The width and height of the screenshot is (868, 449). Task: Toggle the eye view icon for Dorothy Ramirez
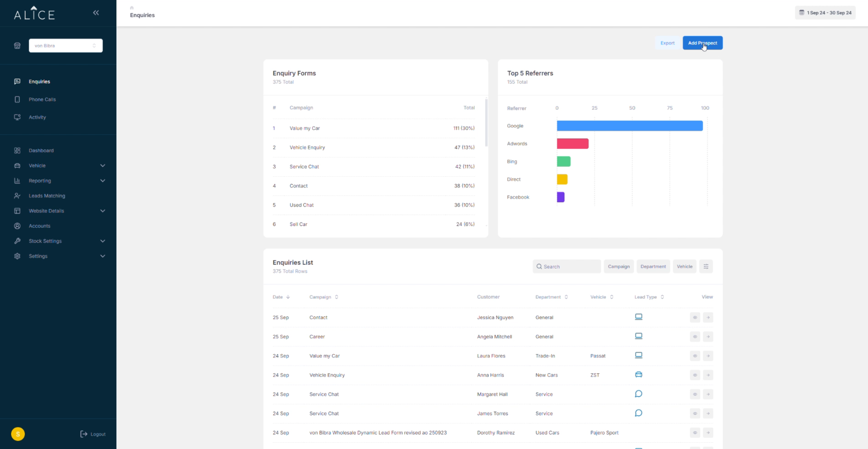tap(695, 433)
